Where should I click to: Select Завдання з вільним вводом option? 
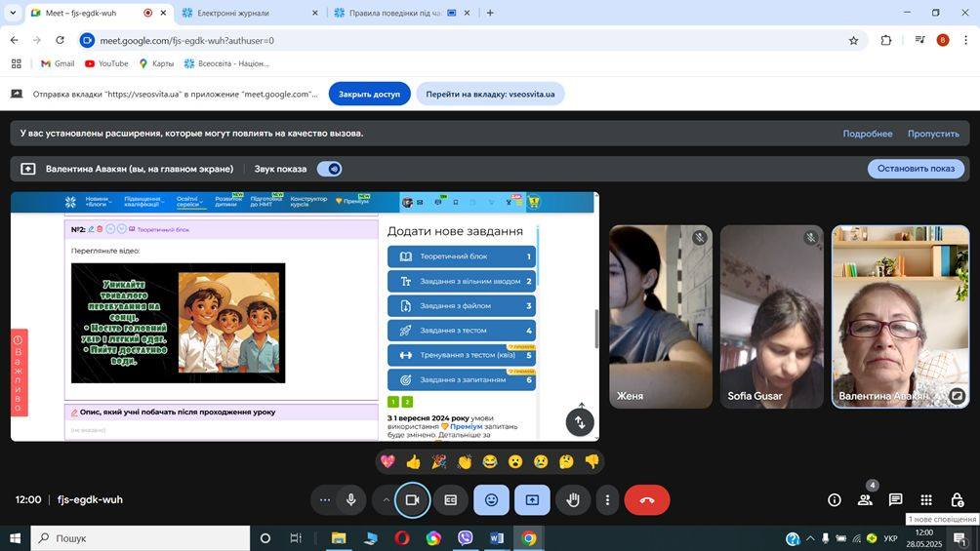pyautogui.click(x=462, y=281)
